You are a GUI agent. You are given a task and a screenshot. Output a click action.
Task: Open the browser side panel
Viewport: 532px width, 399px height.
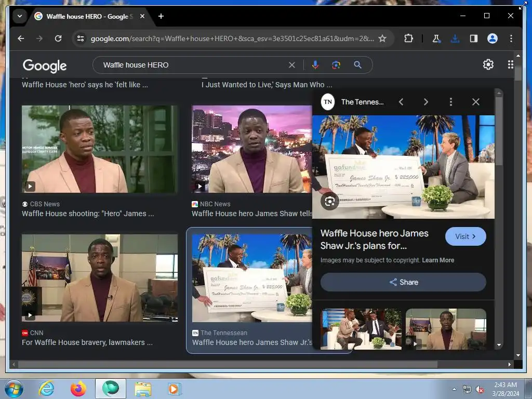[x=474, y=38]
